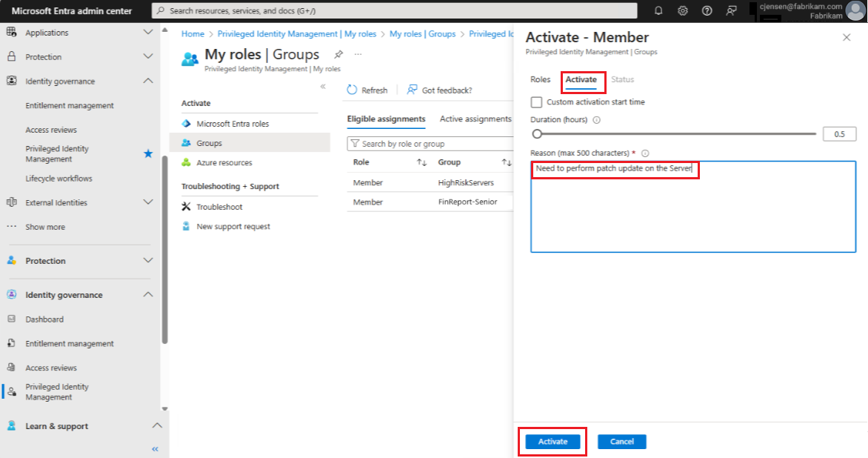
Task: Click the sidebar vertical scrollbar
Action: pos(164,249)
